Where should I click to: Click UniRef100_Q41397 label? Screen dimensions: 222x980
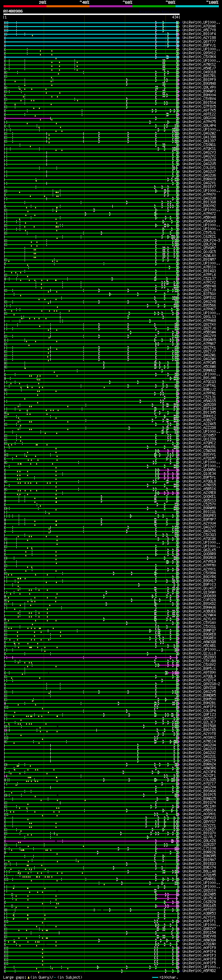click(x=199, y=141)
